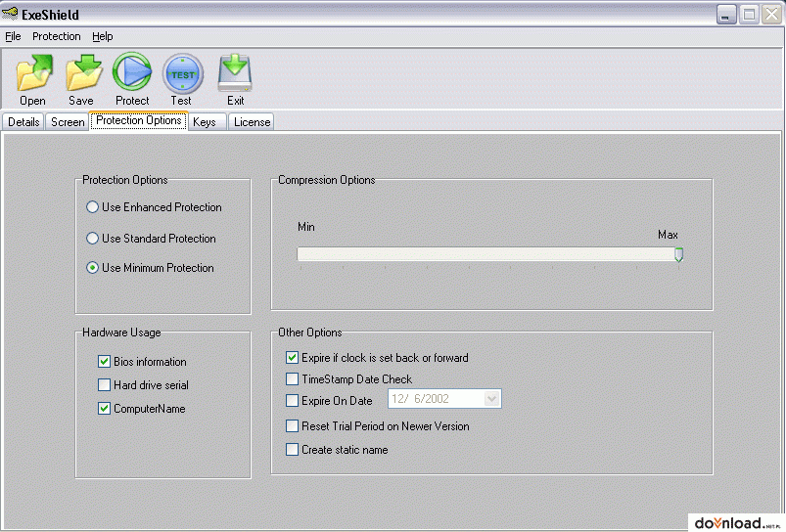Check Reset Trial Period on Newer Version
This screenshot has width=786, height=532.
point(292,425)
